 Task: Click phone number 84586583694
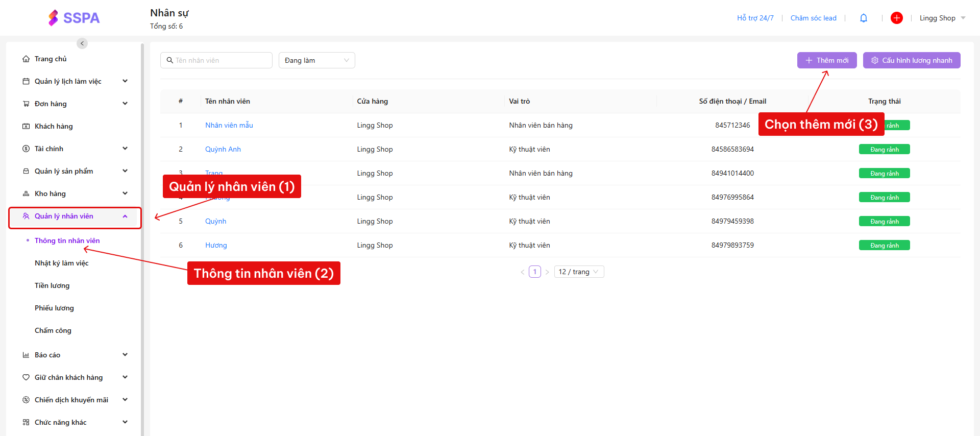(x=732, y=150)
